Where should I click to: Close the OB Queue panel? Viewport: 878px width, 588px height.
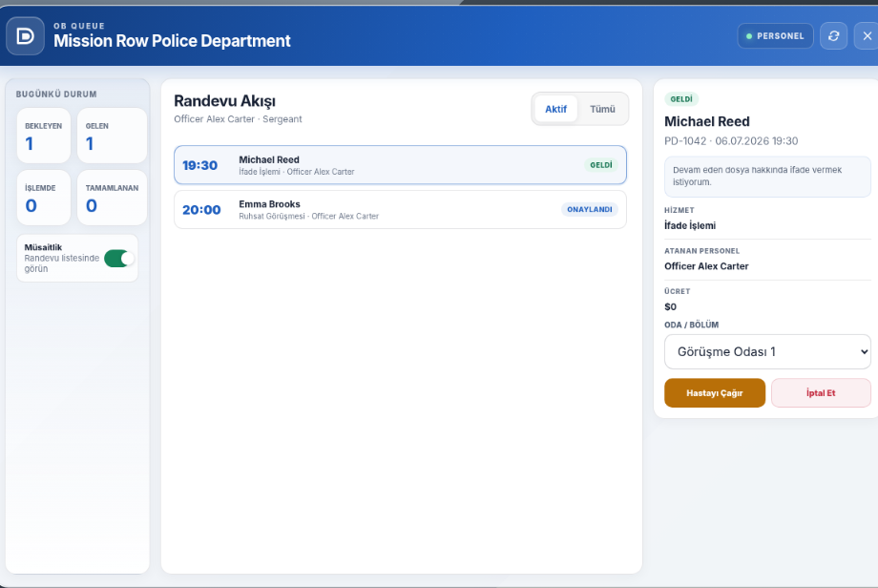[867, 36]
